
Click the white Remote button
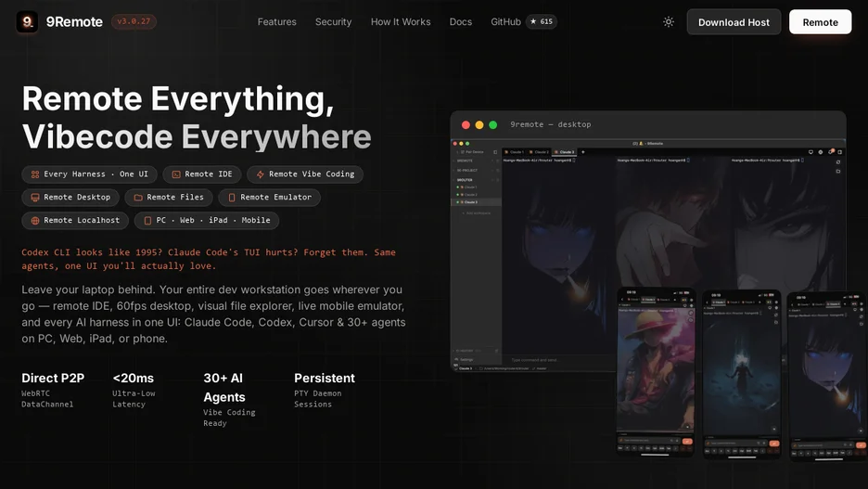click(820, 22)
